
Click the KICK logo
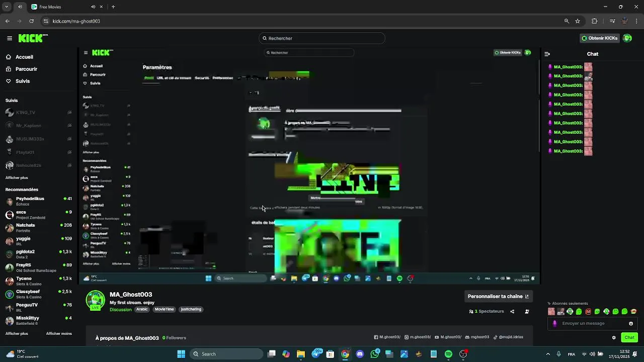coord(33,38)
